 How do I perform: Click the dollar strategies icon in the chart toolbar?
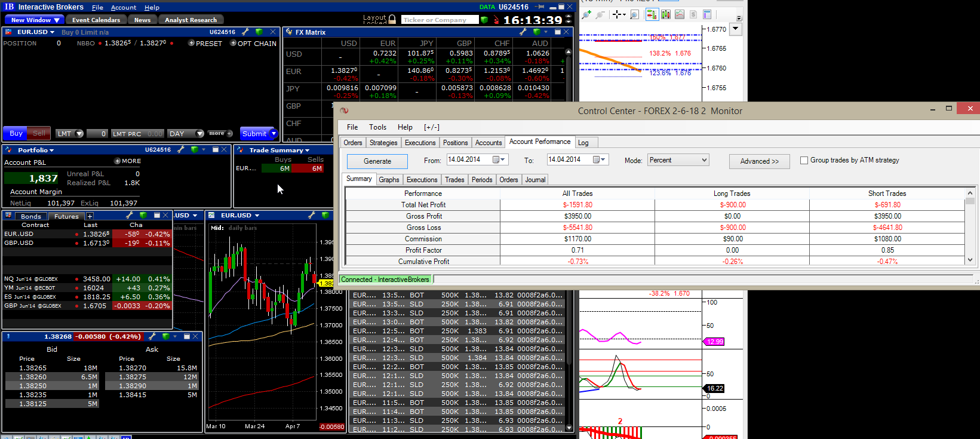[693, 14]
